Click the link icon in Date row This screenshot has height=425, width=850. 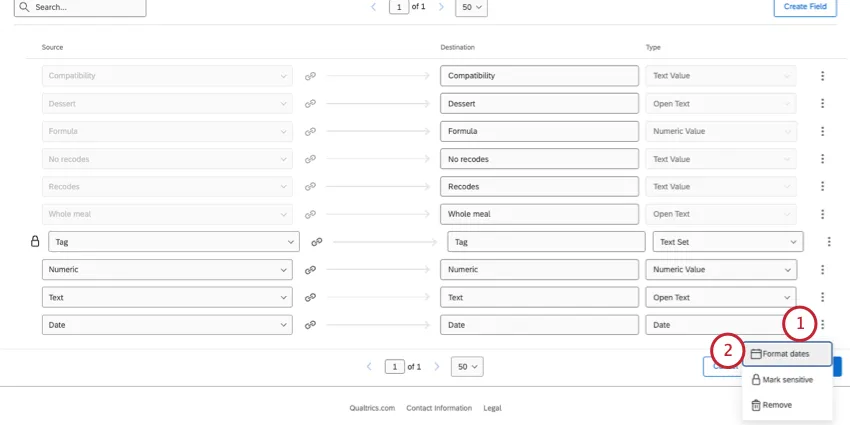click(x=310, y=325)
